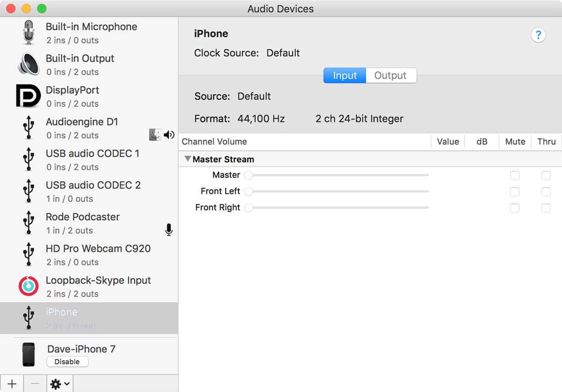The width and height of the screenshot is (562, 392).
Task: Select the Built-in Output device name
Action: pos(80,59)
